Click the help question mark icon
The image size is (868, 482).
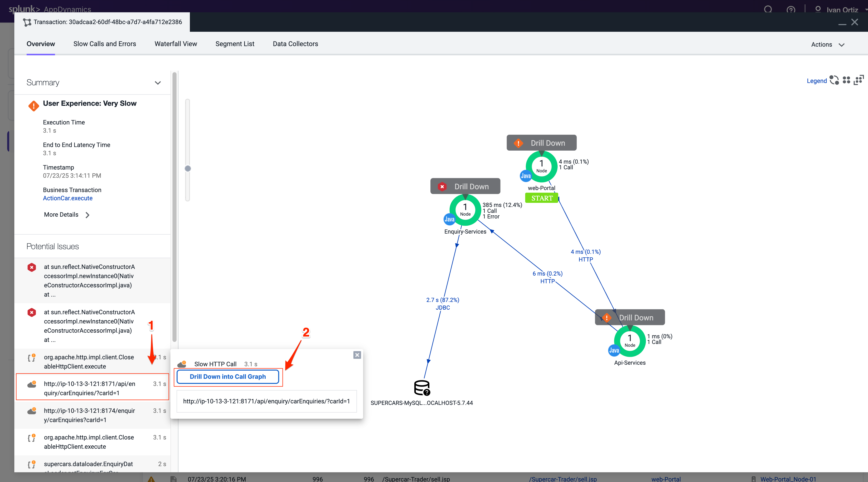point(790,9)
